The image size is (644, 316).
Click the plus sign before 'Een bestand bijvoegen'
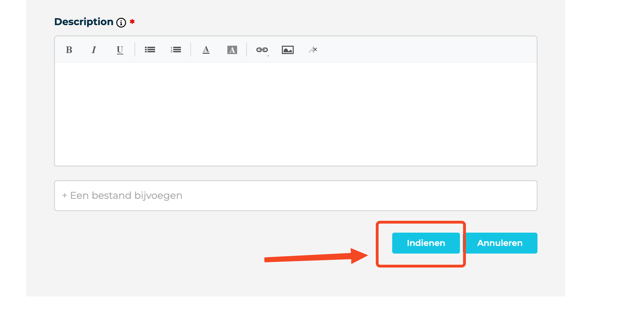[x=65, y=196]
